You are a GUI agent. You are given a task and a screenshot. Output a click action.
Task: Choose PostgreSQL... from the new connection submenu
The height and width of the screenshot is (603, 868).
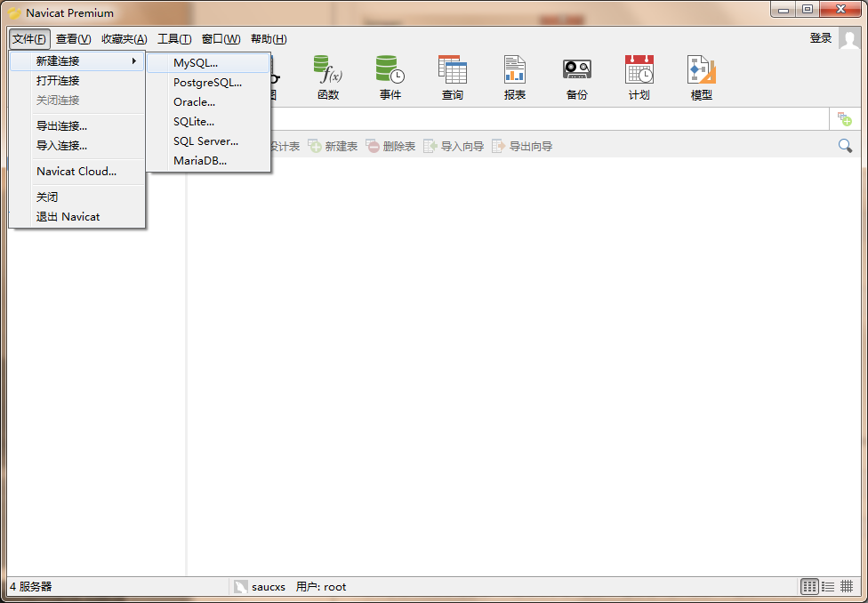tap(208, 83)
